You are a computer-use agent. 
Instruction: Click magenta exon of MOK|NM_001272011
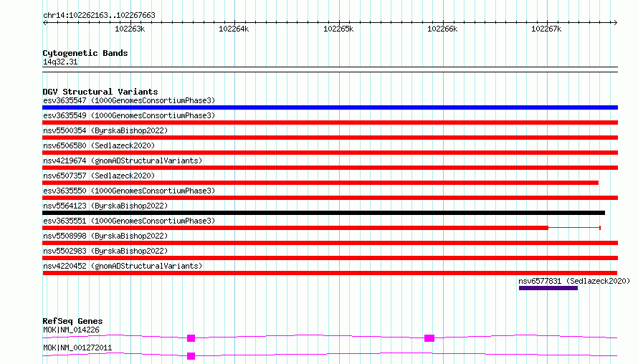[x=191, y=356]
